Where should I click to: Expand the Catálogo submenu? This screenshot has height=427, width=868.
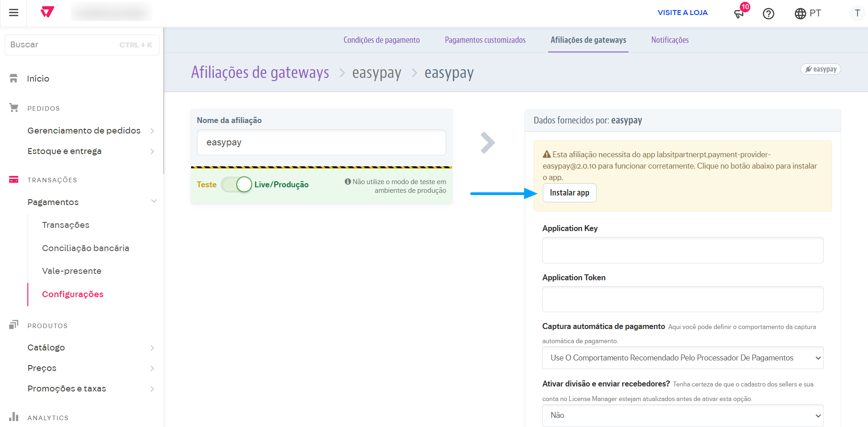152,348
